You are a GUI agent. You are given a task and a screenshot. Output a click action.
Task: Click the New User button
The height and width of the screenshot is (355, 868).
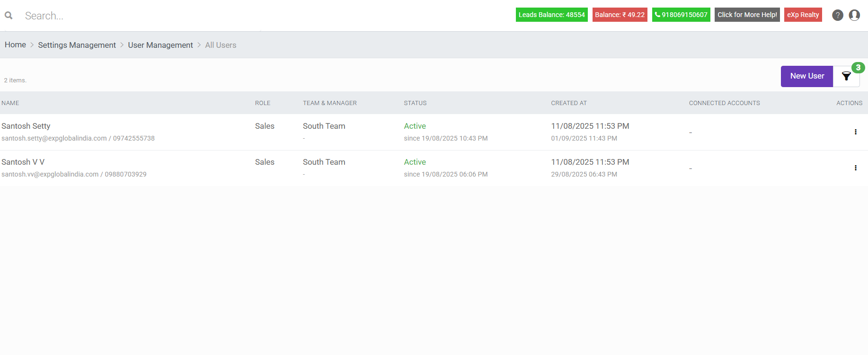[x=806, y=76]
